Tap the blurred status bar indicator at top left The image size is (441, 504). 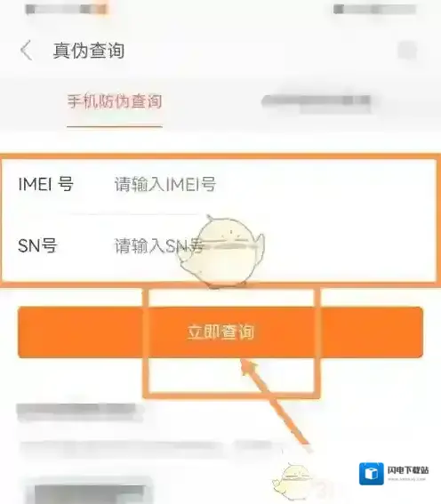(66, 9)
